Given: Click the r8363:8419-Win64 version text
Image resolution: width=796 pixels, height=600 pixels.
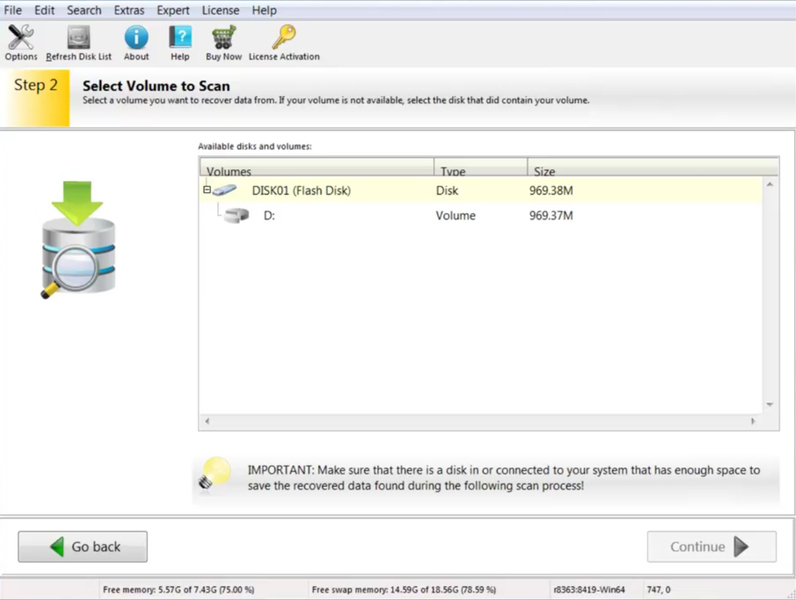Looking at the screenshot, I should pyautogui.click(x=589, y=590).
